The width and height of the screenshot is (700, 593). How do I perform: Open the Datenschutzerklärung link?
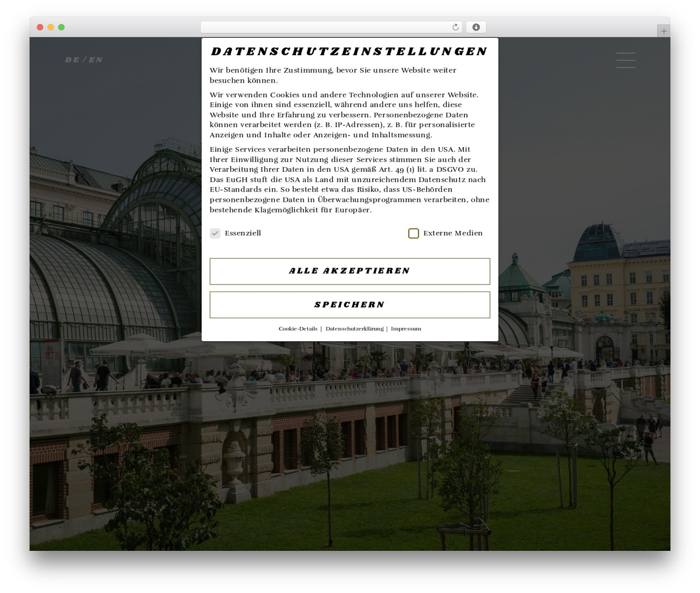click(x=354, y=329)
